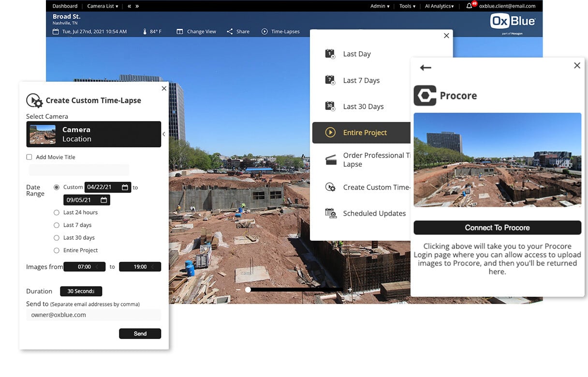Click the oxblue.client@email.com account link
Image resolution: width=588 pixels, height=377 pixels.
[507, 6]
